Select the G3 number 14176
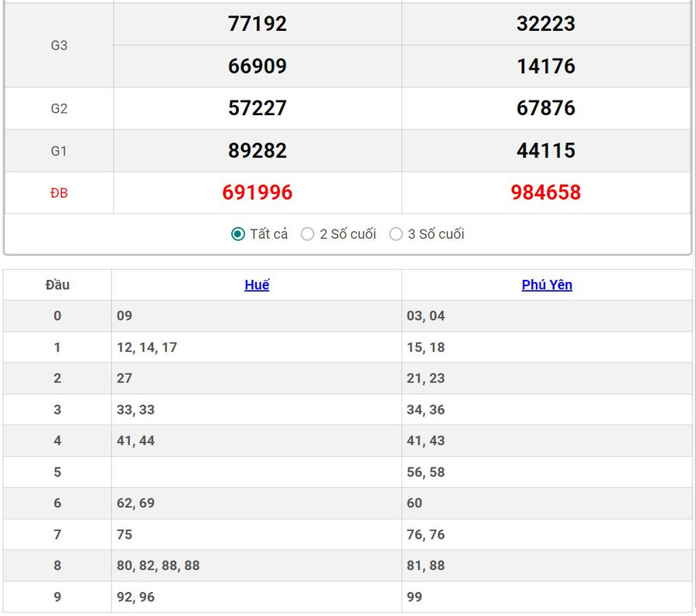 pos(546,66)
